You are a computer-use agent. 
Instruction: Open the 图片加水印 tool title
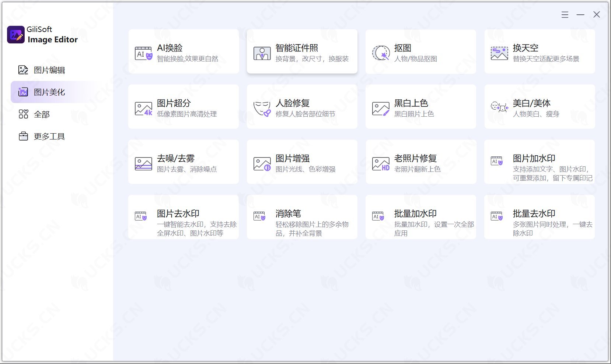534,158
